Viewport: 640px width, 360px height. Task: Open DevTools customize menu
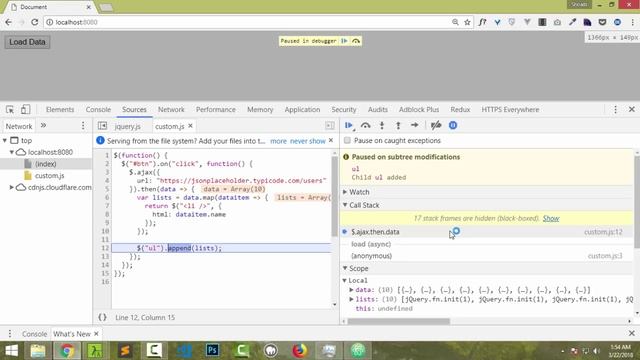coord(616,109)
